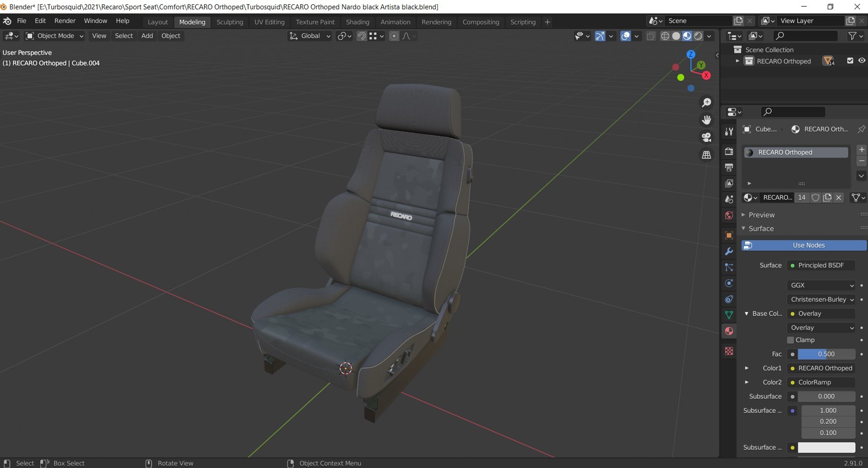The height and width of the screenshot is (468, 868).
Task: Collapse the Base Color input
Action: pyautogui.click(x=746, y=314)
